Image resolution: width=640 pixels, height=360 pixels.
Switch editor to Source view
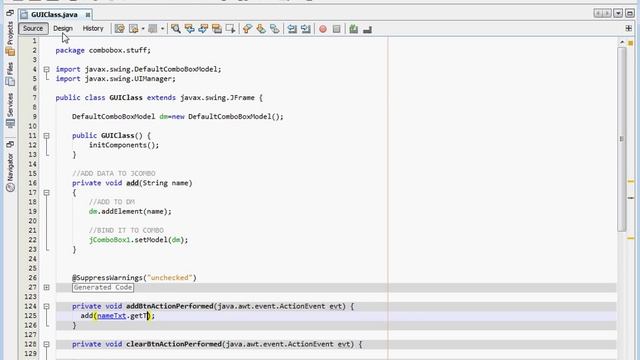tap(33, 28)
